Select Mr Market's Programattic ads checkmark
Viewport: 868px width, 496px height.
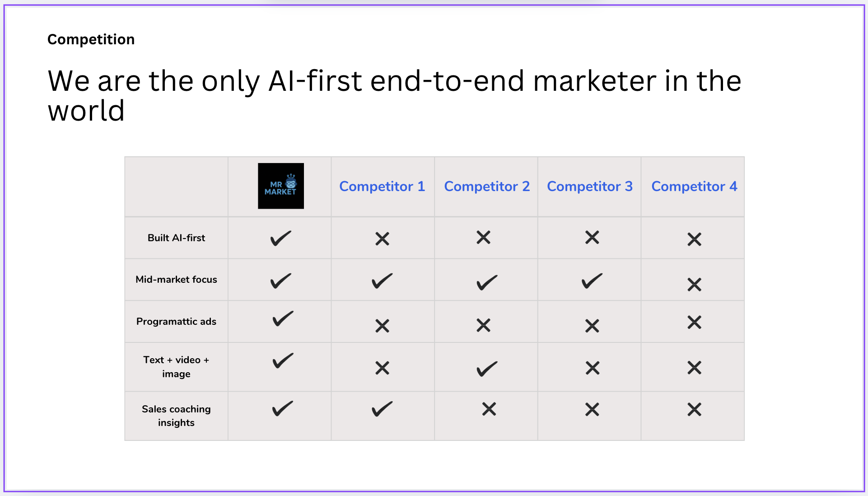pos(283,318)
